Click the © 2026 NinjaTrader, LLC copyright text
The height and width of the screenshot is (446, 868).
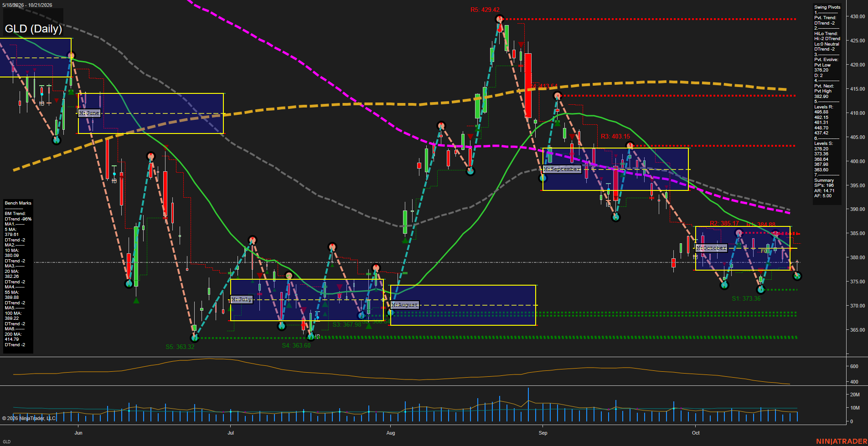pyautogui.click(x=29, y=418)
